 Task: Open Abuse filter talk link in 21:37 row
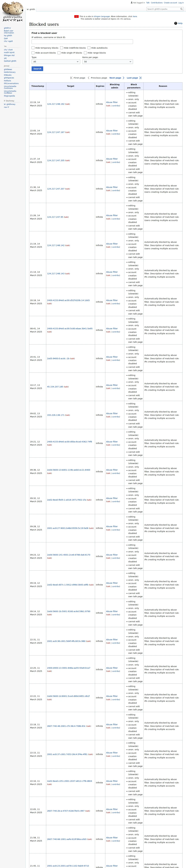(108, 162)
